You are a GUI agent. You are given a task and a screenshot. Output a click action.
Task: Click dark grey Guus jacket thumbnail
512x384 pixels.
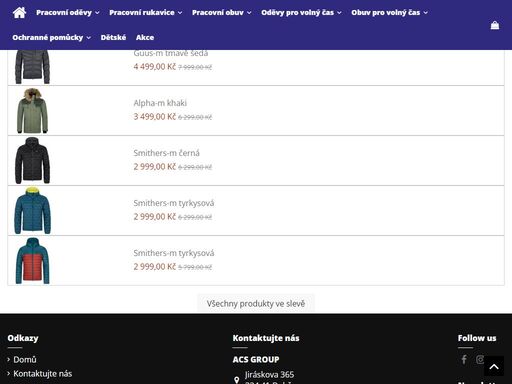pyautogui.click(x=32, y=67)
